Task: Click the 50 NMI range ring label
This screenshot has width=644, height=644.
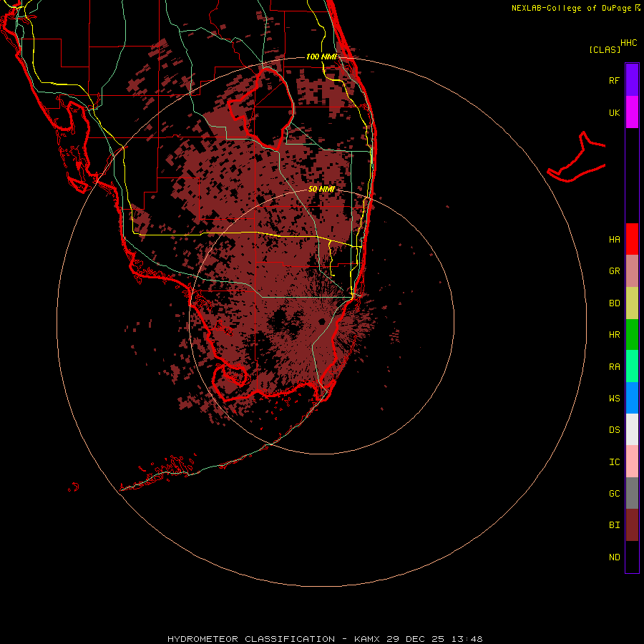Action: [x=321, y=189]
